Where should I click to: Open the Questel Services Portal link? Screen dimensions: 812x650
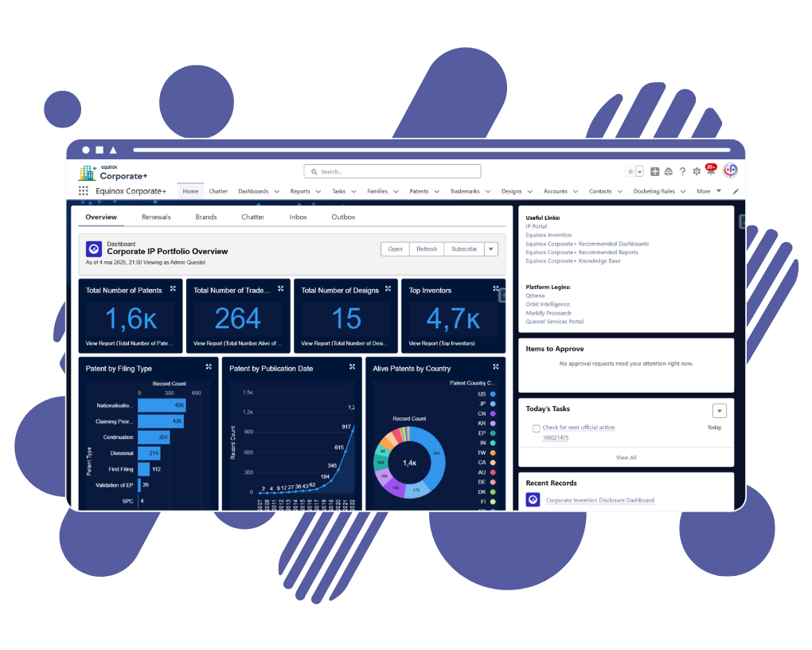coord(555,322)
